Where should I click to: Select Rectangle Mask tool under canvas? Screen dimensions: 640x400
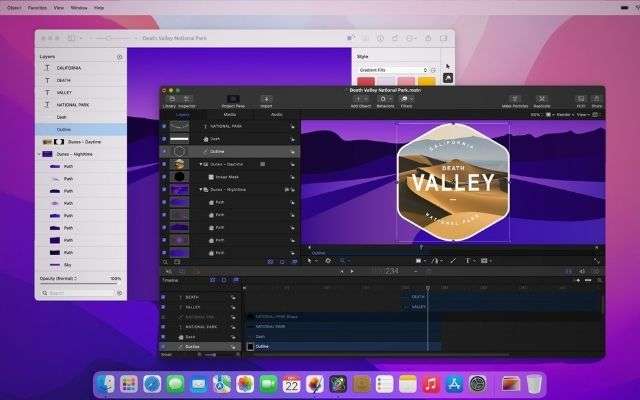(484, 260)
